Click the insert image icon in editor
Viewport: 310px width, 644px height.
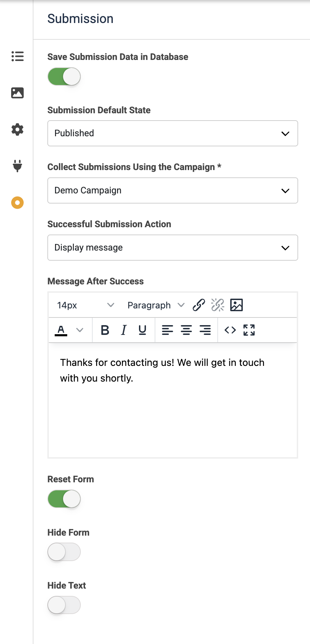[x=237, y=305]
